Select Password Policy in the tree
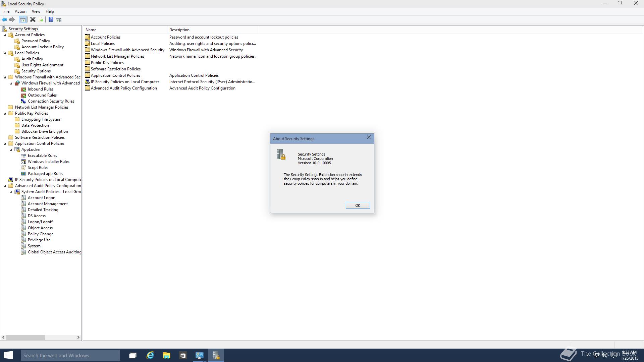The width and height of the screenshot is (644, 362). click(36, 41)
